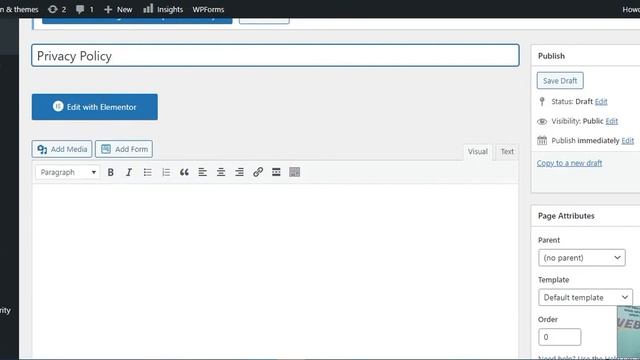Image resolution: width=640 pixels, height=360 pixels.
Task: Open the New content menu
Action: pyautogui.click(x=118, y=9)
